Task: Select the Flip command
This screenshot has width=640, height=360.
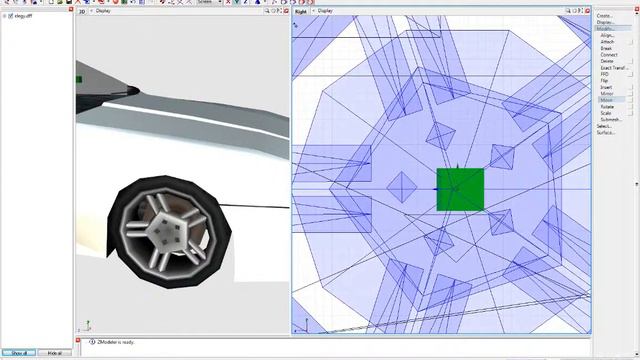Action: pos(604,81)
